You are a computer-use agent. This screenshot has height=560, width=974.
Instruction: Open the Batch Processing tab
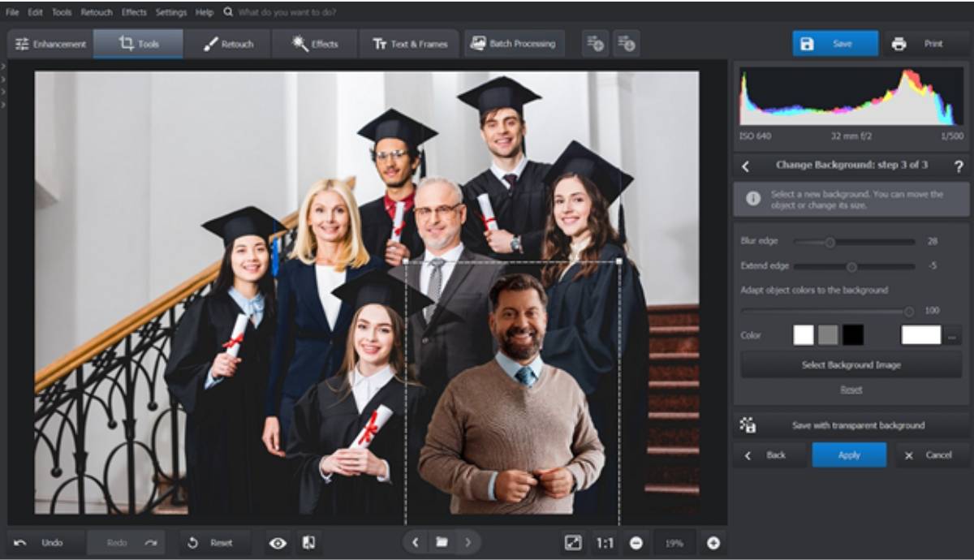(514, 44)
